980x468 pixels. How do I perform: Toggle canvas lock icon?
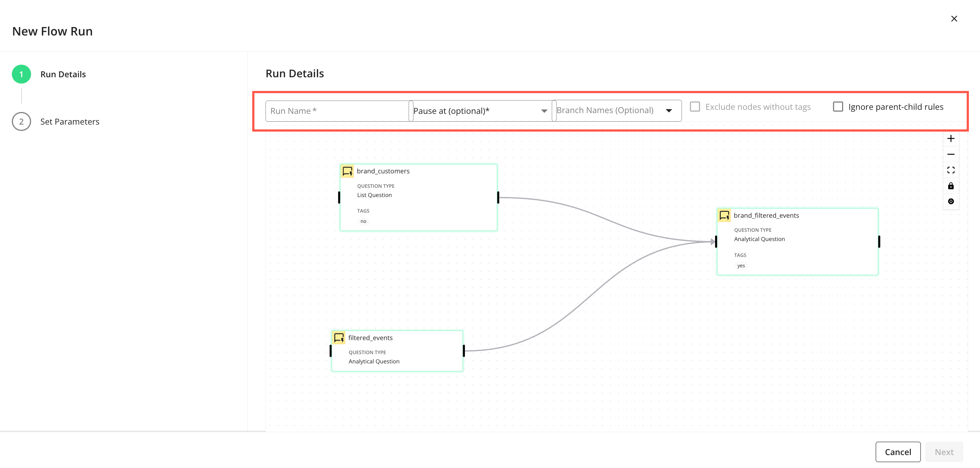point(950,186)
